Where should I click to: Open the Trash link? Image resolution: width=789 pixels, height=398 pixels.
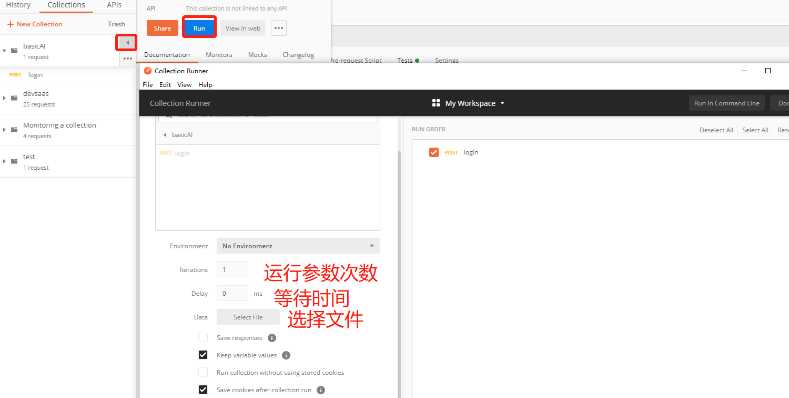point(117,24)
